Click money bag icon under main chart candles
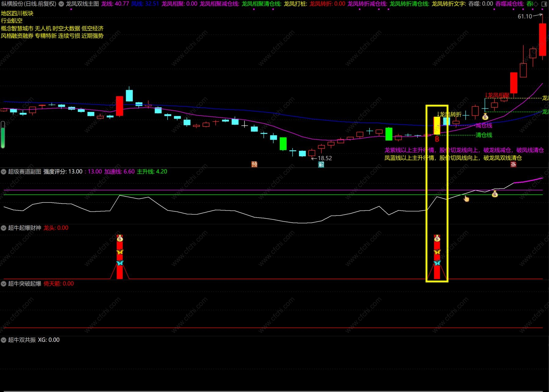 coord(485,117)
